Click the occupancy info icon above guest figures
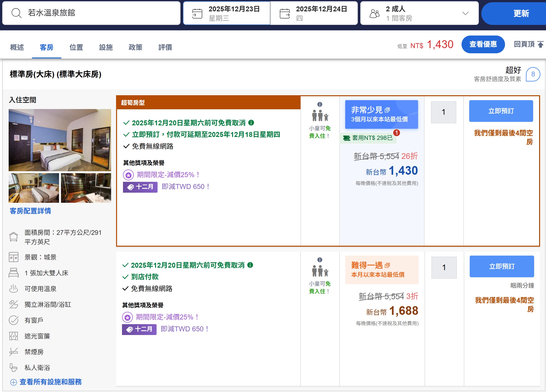The height and width of the screenshot is (392, 546). (320, 104)
